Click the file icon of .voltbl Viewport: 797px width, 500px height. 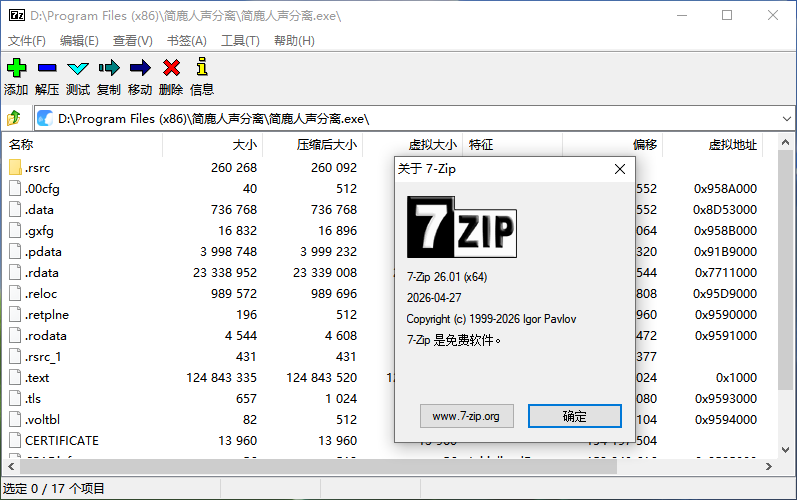(x=15, y=419)
